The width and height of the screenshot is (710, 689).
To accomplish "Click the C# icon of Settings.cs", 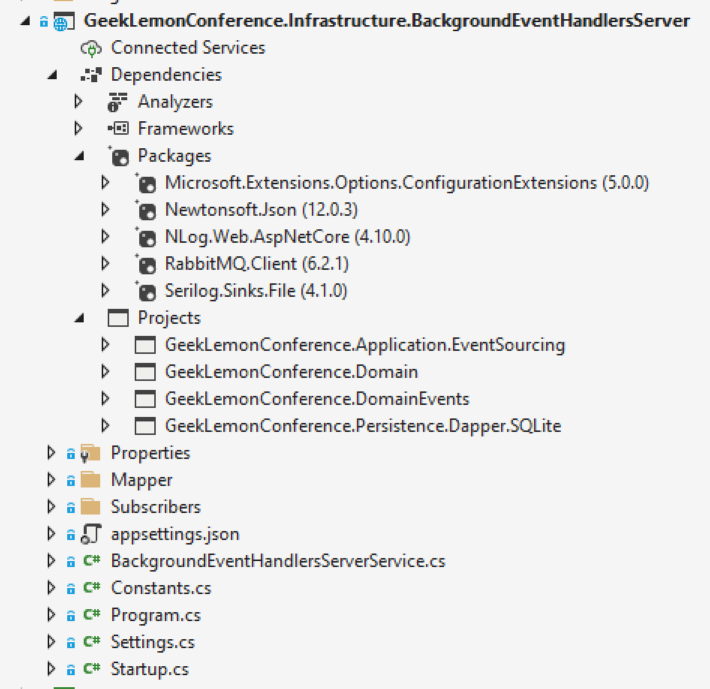I will pyautogui.click(x=92, y=642).
